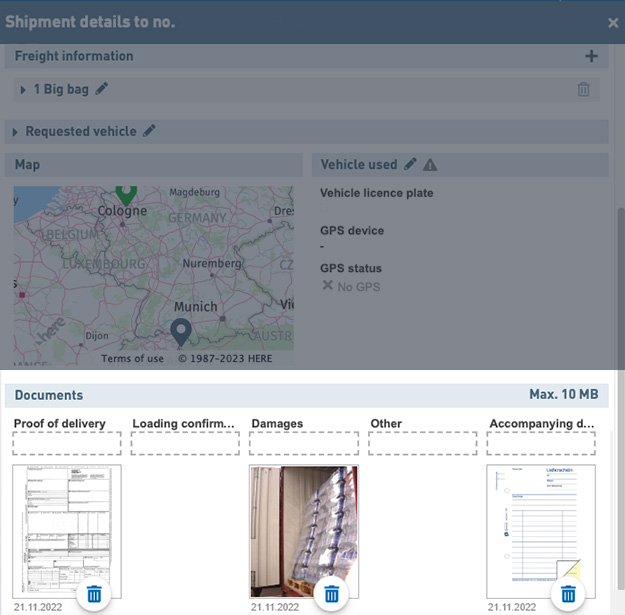Open the Terms of use map link
625x615 pixels.
(x=132, y=359)
